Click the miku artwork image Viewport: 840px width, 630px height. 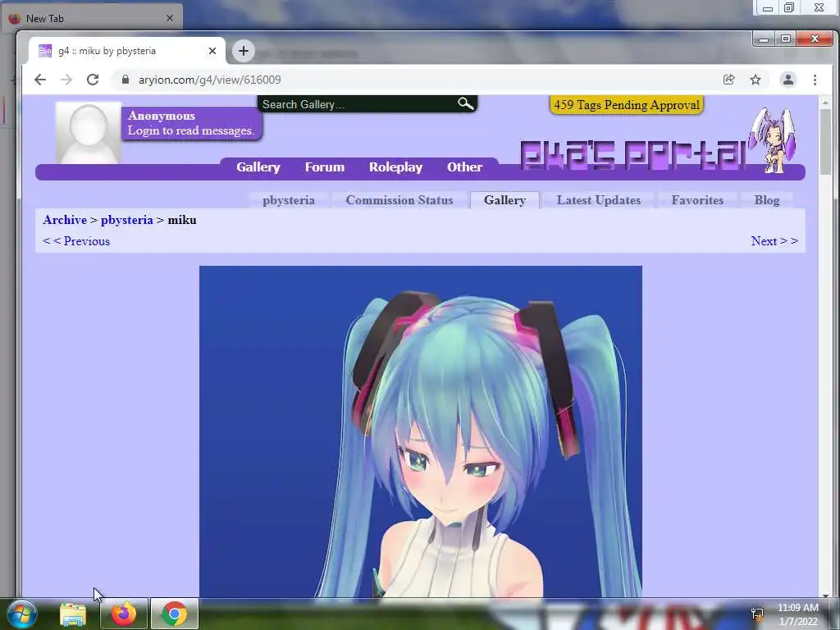coord(421,431)
